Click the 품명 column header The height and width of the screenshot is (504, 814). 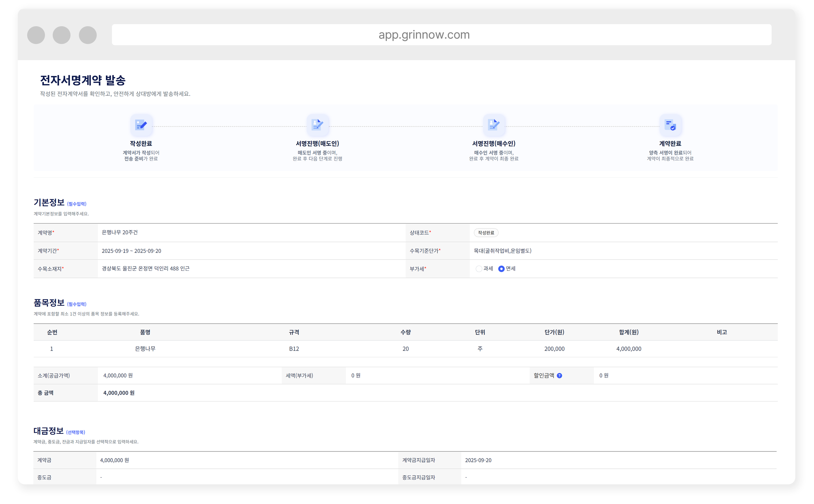click(145, 332)
